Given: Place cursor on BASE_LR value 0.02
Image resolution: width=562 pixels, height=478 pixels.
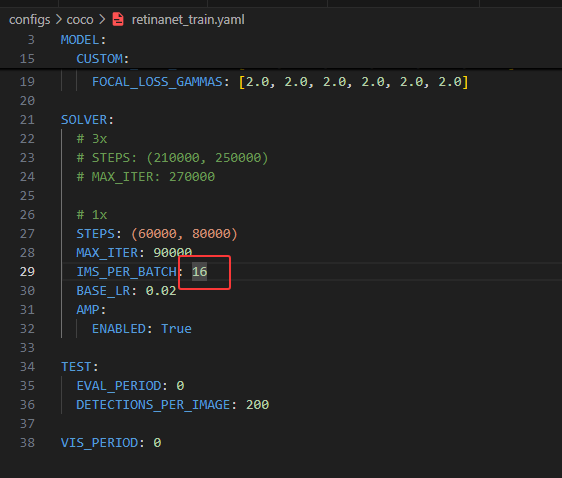Looking at the screenshot, I should (161, 291).
